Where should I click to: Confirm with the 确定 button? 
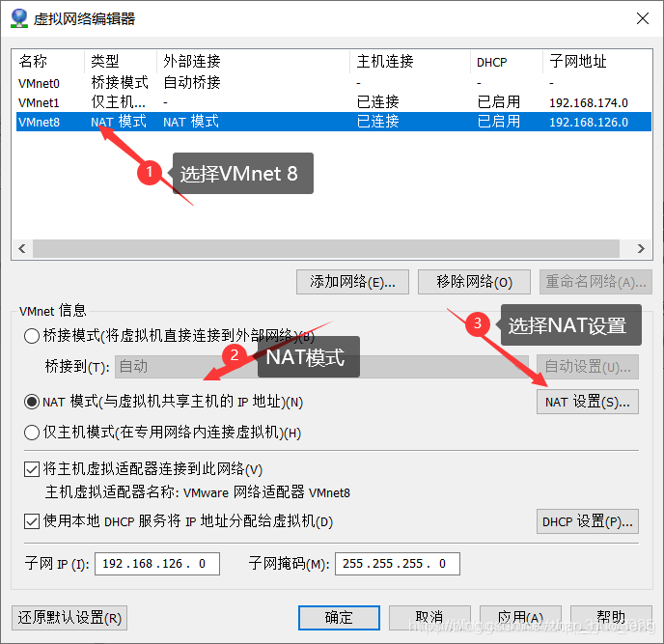[x=339, y=618]
